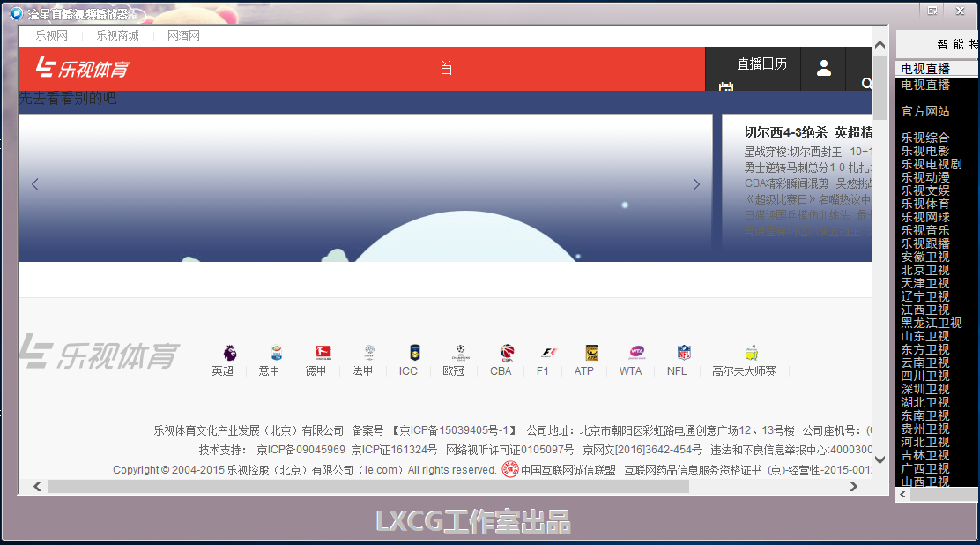Select 东方卫视 channel
Screen dimensions: 980x545
(x=925, y=349)
